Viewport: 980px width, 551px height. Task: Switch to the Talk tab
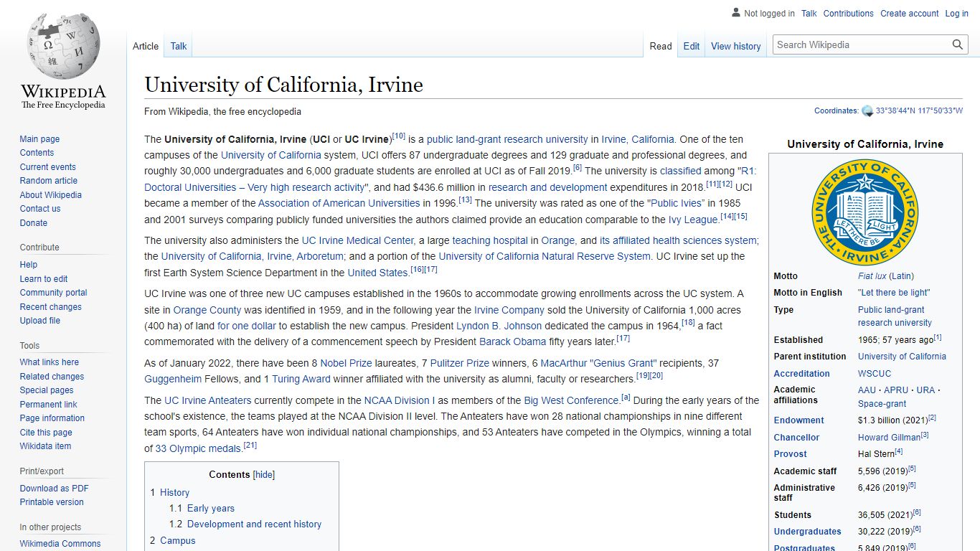179,46
